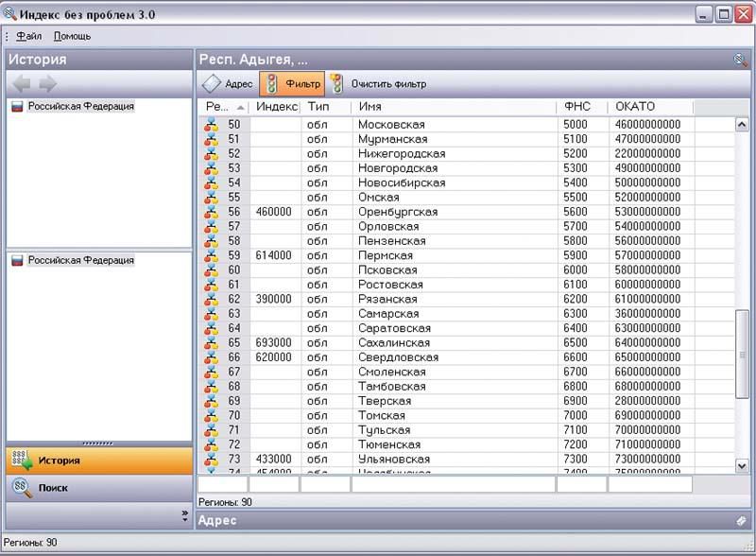Open the Помощь menu
Screen dimensions: 756x556
tap(72, 36)
